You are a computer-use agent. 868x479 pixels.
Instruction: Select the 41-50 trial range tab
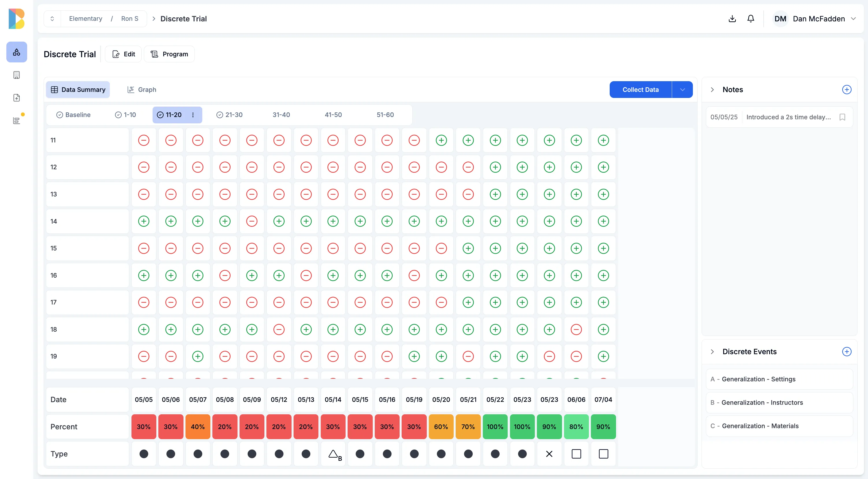pyautogui.click(x=333, y=115)
